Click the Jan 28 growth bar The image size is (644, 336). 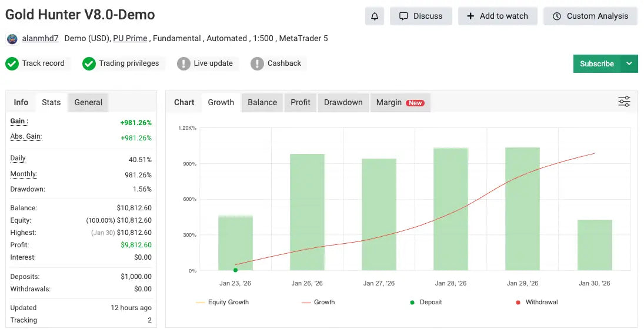click(451, 209)
